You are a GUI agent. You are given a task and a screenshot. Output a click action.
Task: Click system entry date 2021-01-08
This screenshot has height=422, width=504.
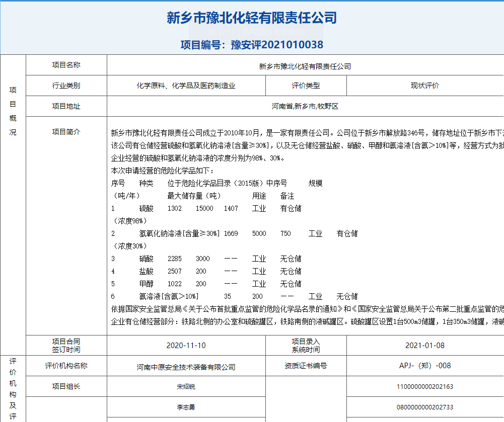(425, 345)
